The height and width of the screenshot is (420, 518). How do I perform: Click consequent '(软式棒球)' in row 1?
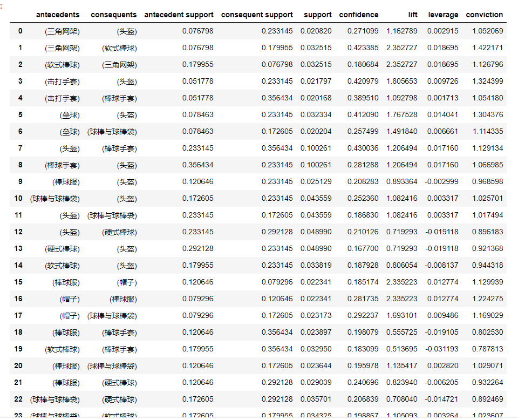coord(119,48)
